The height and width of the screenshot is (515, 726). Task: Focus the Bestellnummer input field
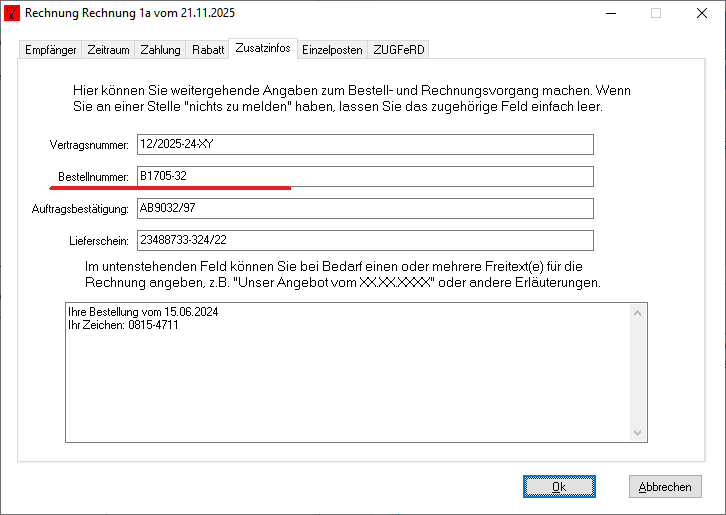[x=365, y=177]
